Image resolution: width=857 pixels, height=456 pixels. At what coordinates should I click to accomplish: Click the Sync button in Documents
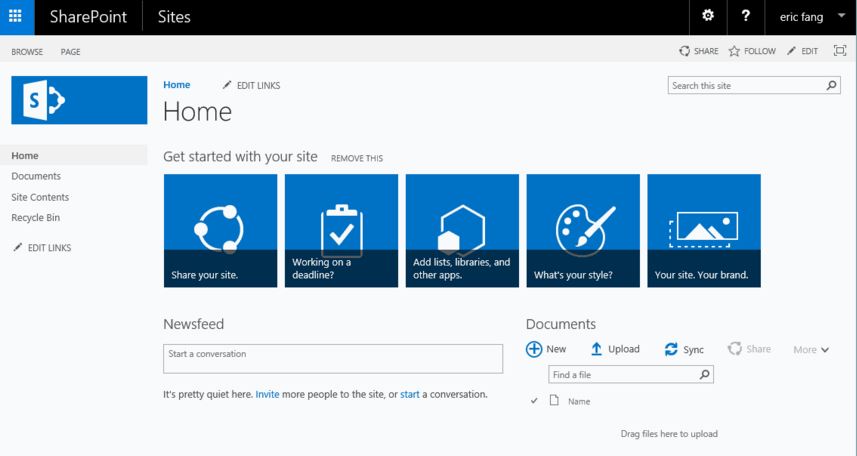coord(684,349)
